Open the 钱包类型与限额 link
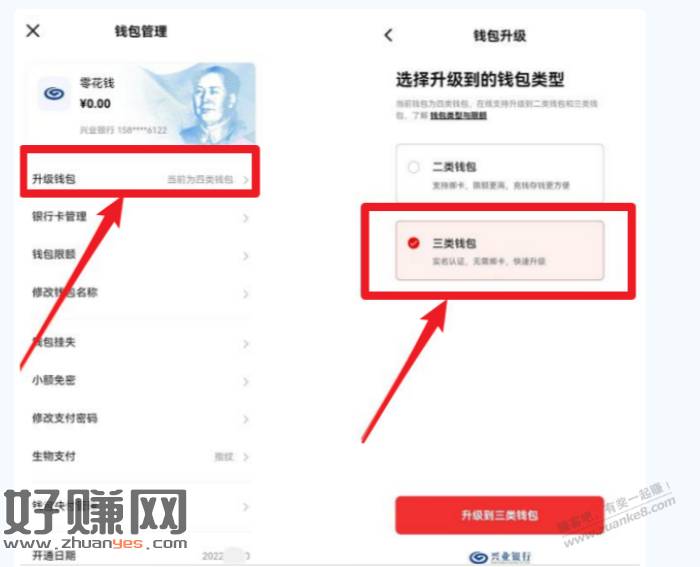This screenshot has height=567, width=700. click(458, 116)
